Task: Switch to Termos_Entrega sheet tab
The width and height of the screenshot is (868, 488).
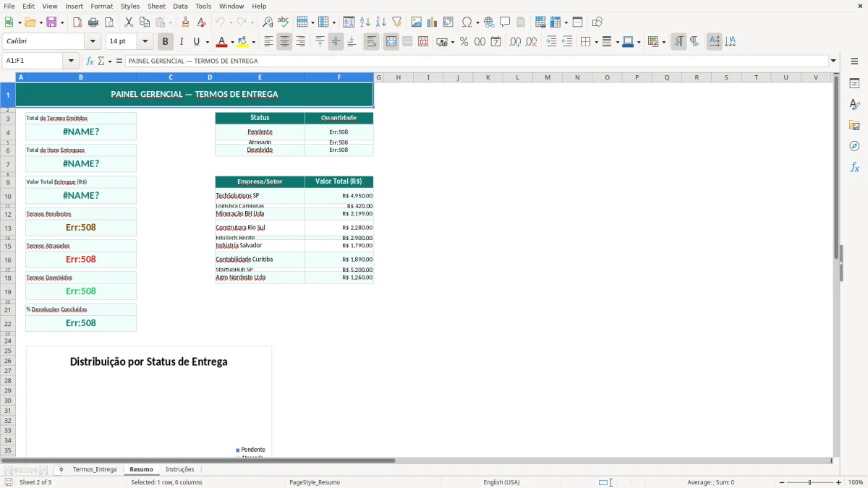Action: pos(95,470)
